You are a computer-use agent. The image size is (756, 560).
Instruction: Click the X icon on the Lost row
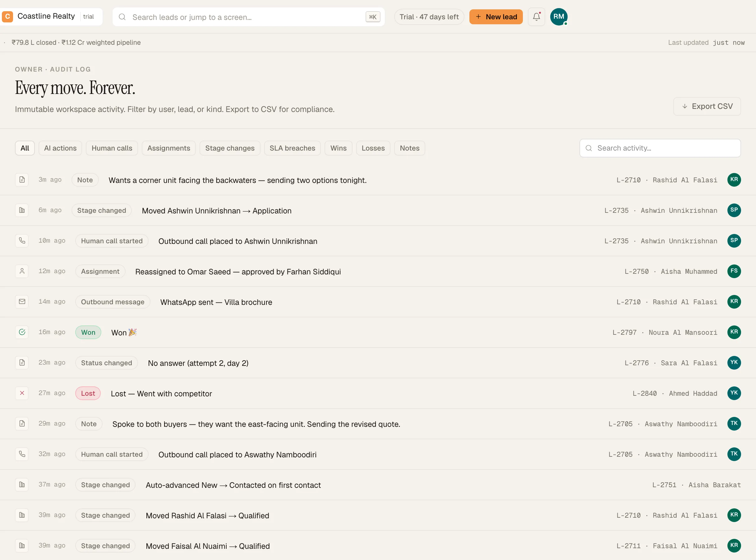click(22, 393)
